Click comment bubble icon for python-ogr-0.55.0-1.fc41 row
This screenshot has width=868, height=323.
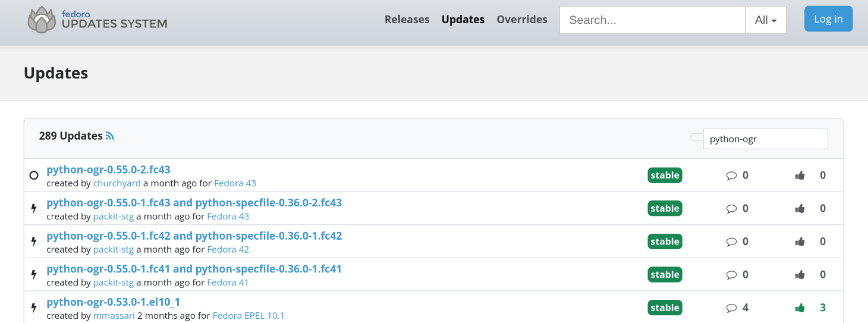pos(731,275)
